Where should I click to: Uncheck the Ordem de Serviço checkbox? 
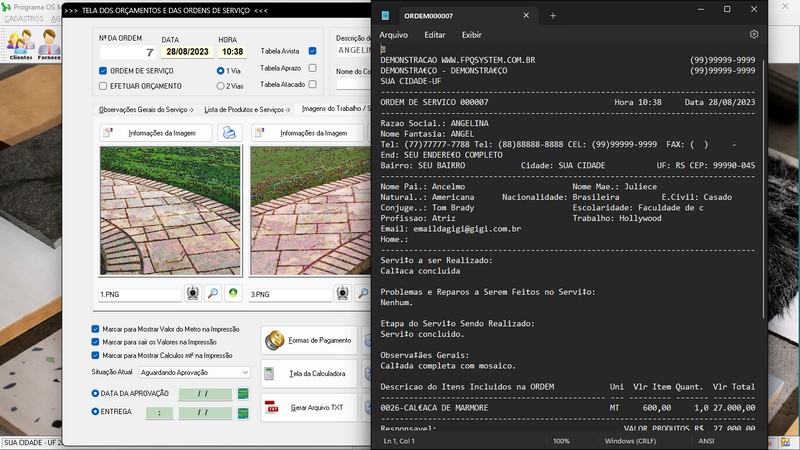pyautogui.click(x=103, y=71)
